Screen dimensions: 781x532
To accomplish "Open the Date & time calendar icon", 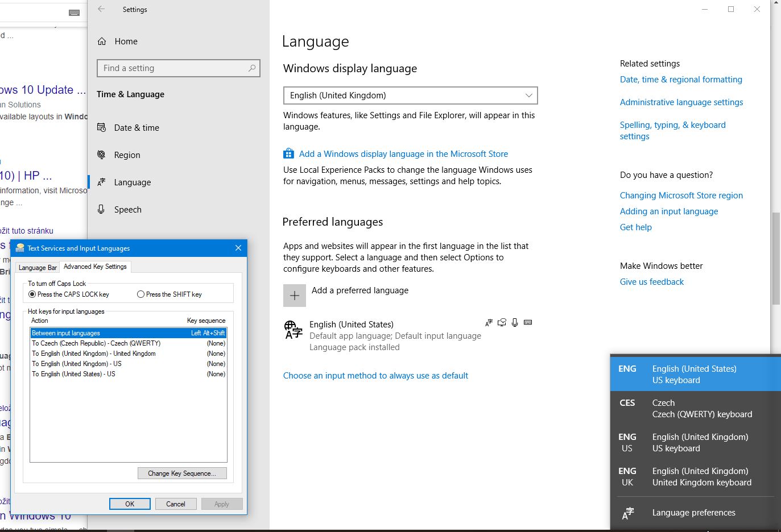I will click(x=102, y=128).
